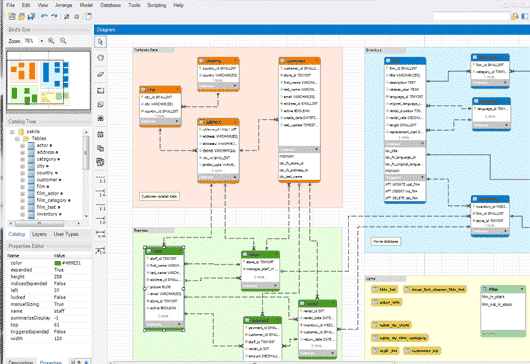Select the eraser tool
This screenshot has width=530, height=364.
tap(100, 74)
